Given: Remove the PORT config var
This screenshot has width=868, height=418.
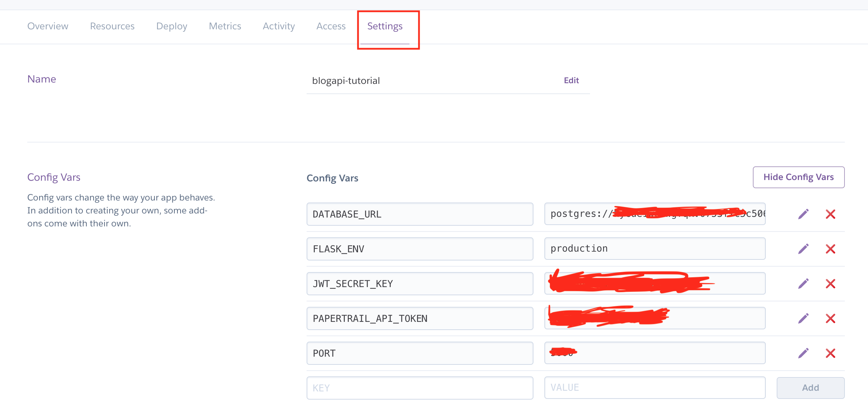Looking at the screenshot, I should coord(831,353).
